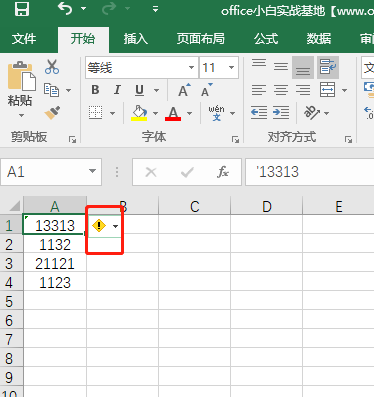Click the wén phonetic guide icon
This screenshot has width=374, height=397.
click(x=217, y=113)
